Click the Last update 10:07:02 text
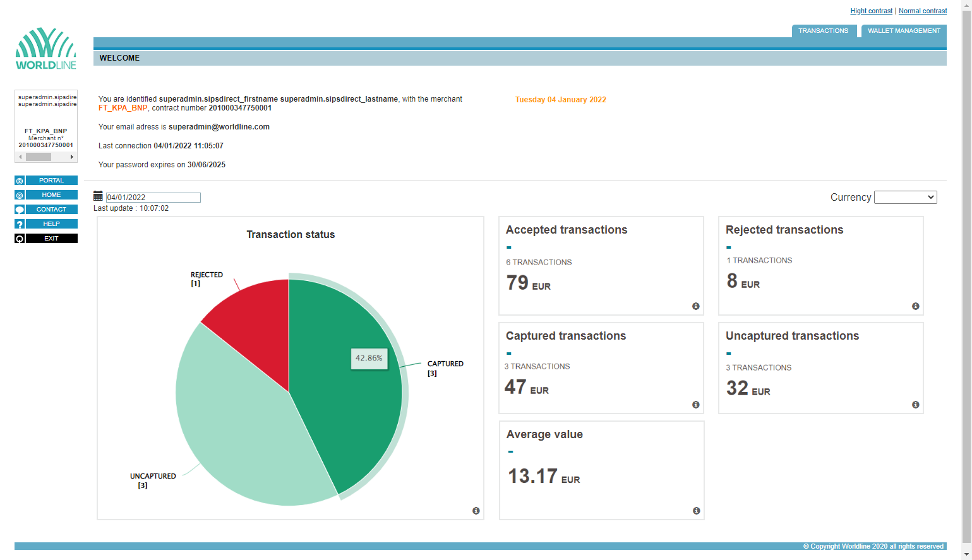This screenshot has height=560, width=972. click(131, 208)
